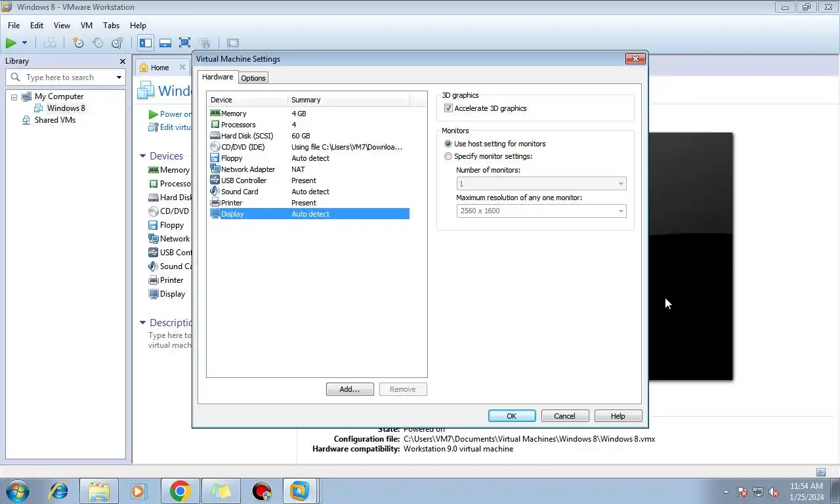Viewport: 840px width, 504px height.
Task: Click Display in the main window Devices list
Action: pyautogui.click(x=167, y=294)
